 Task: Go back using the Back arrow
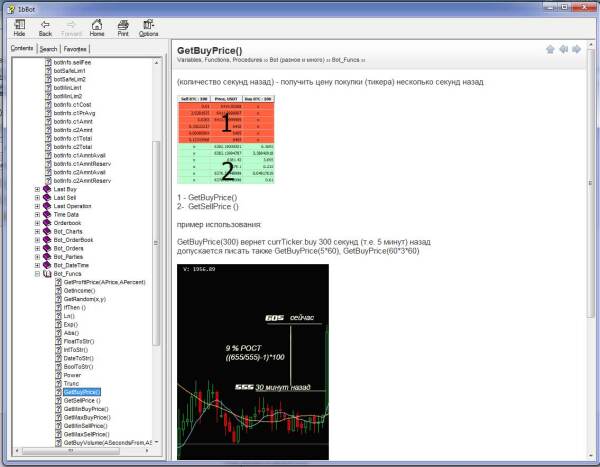[45, 25]
